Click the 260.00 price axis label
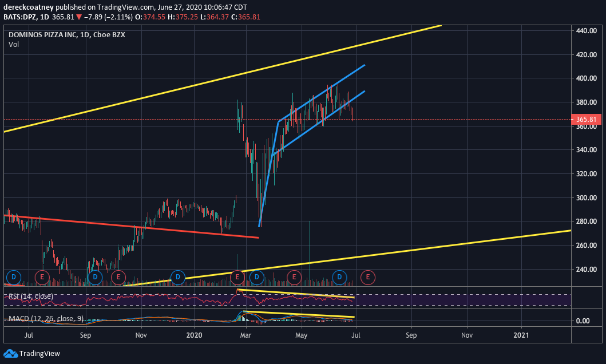This screenshot has width=606, height=364. pyautogui.click(x=587, y=246)
